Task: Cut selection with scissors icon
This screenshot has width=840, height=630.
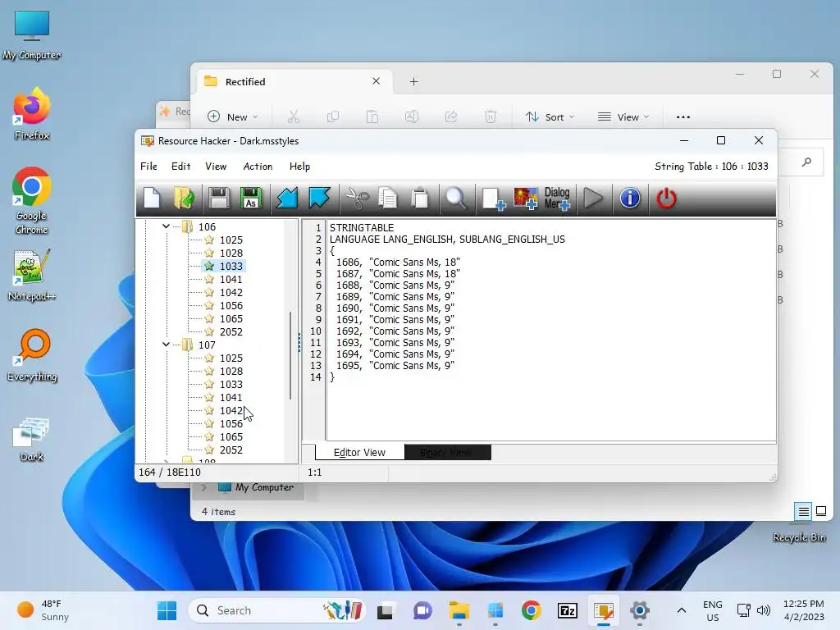Action: point(356,199)
